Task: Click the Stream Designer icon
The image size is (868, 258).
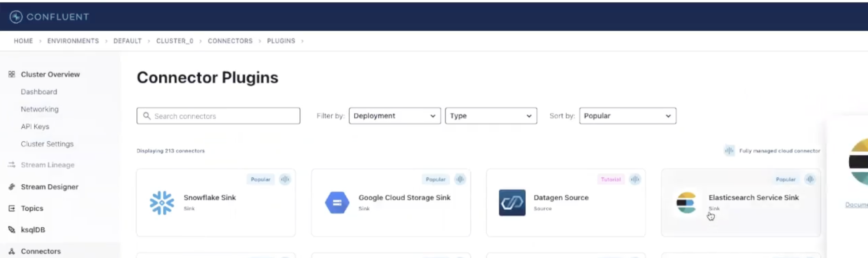Action: click(x=12, y=187)
